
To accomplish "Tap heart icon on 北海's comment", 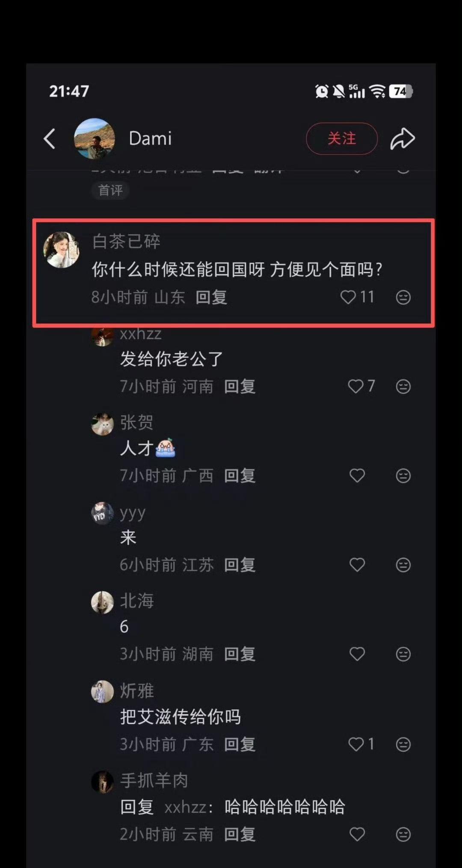I will pos(357,654).
